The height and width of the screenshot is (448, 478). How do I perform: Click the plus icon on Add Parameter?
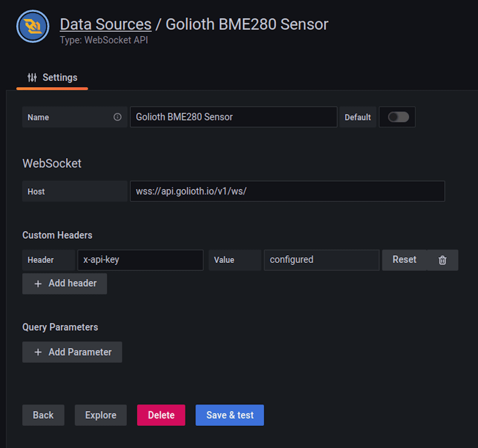(38, 352)
